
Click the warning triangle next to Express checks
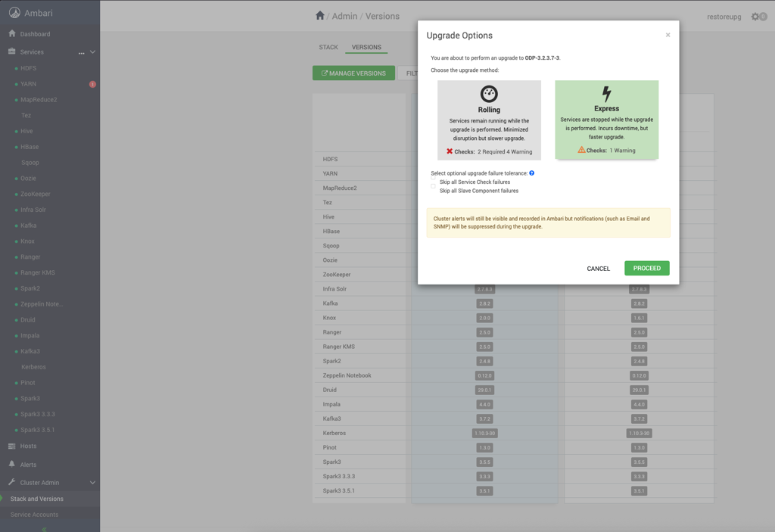click(581, 150)
